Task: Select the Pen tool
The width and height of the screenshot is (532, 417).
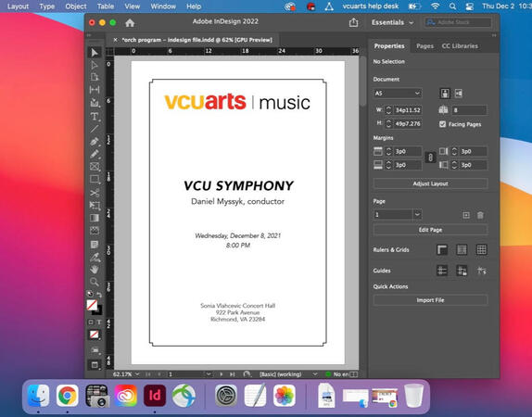Action: [x=95, y=142]
